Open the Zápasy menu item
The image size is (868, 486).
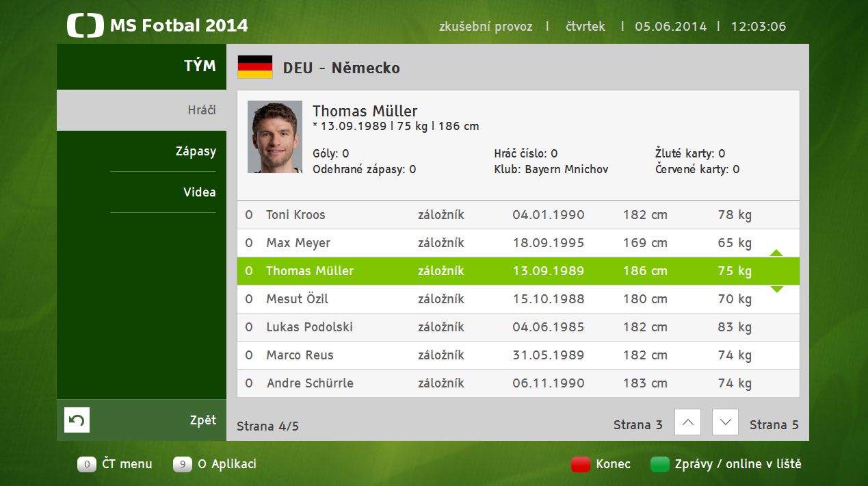(196, 151)
